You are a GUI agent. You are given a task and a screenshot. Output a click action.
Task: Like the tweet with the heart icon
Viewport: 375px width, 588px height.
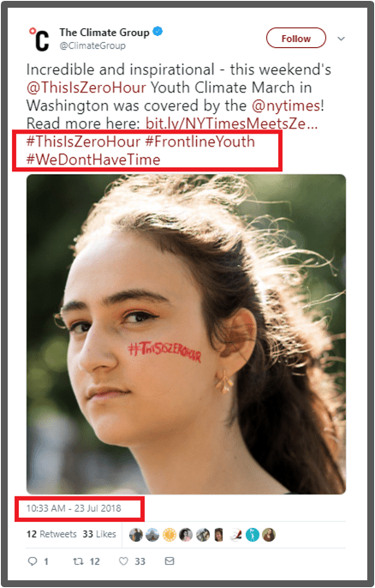click(x=123, y=561)
